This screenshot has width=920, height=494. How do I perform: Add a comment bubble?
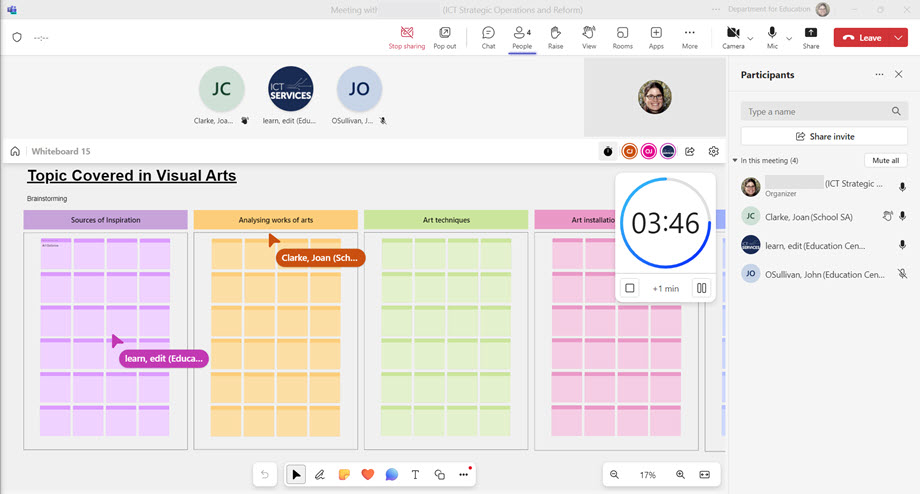(x=391, y=475)
